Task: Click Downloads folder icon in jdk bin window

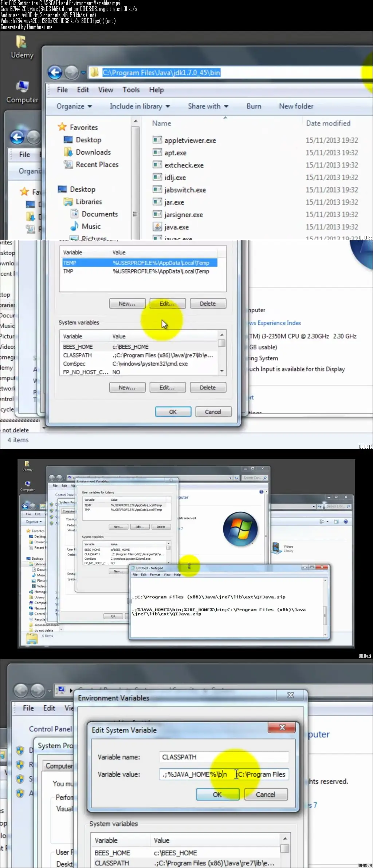Action: (68, 152)
